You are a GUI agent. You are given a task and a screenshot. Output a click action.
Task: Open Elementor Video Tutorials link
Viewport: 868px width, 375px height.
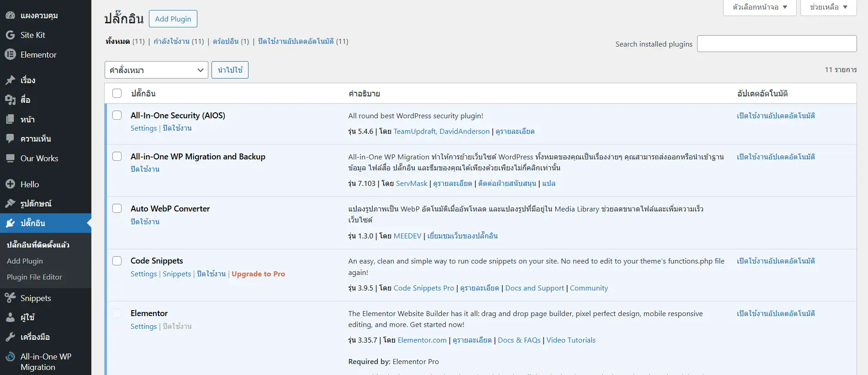[571, 340]
